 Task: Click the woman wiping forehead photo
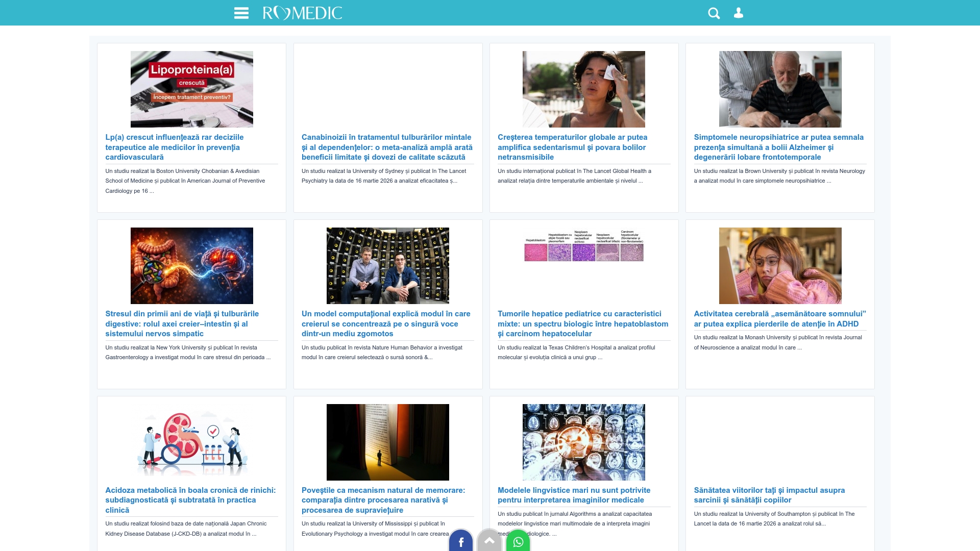pyautogui.click(x=583, y=89)
